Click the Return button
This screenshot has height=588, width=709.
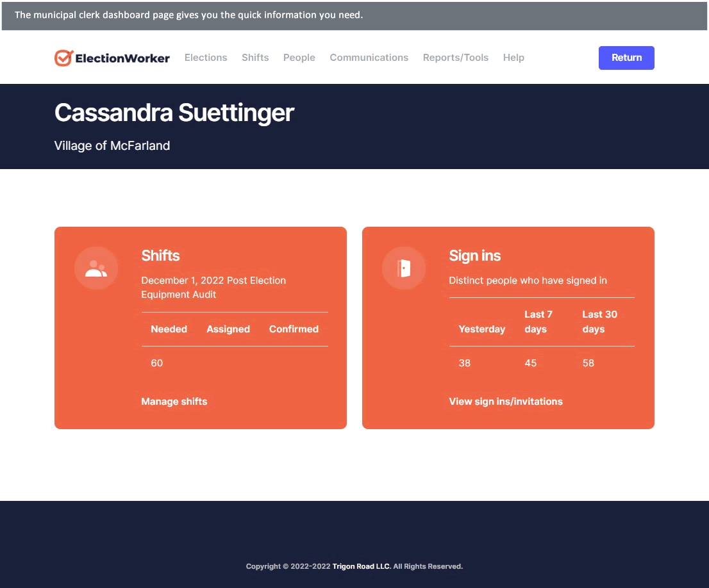pyautogui.click(x=626, y=58)
